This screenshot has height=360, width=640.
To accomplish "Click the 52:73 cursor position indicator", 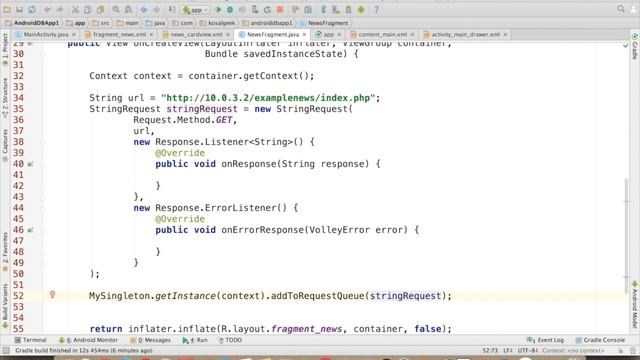I will [490, 351].
